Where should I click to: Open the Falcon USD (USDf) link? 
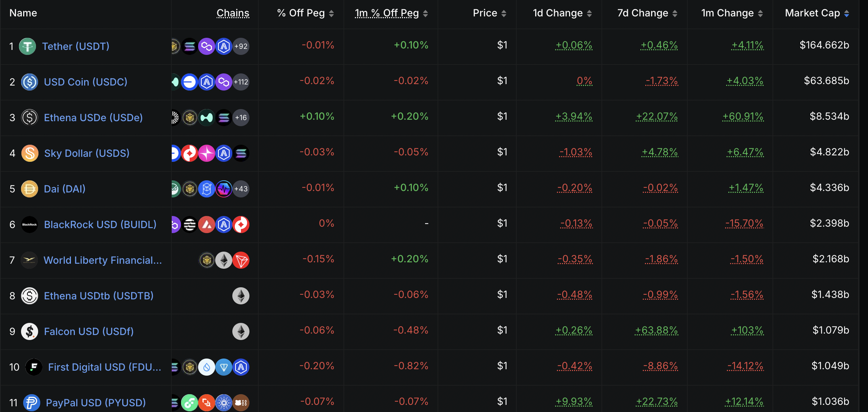(89, 331)
